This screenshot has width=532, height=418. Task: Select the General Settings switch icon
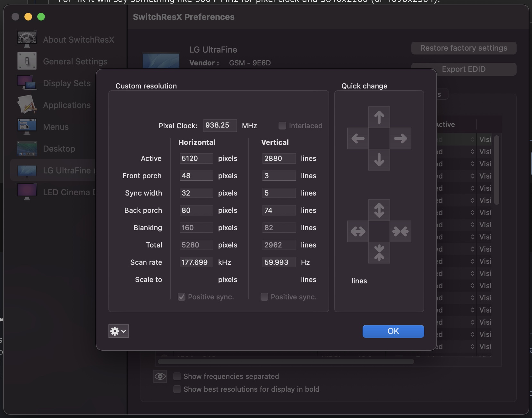(27, 61)
